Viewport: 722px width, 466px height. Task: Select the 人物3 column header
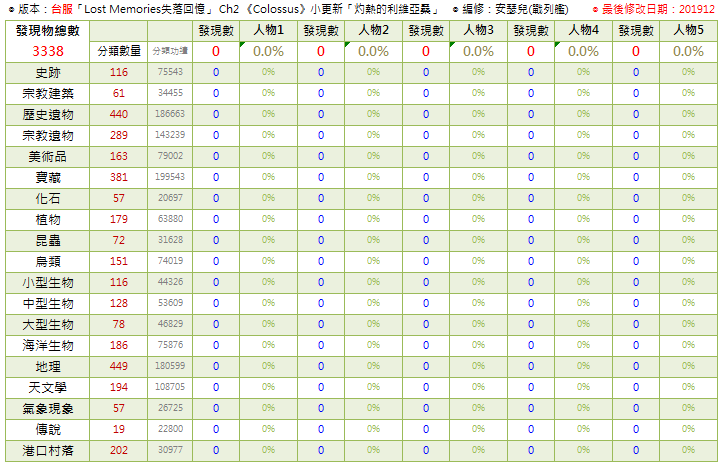(478, 30)
